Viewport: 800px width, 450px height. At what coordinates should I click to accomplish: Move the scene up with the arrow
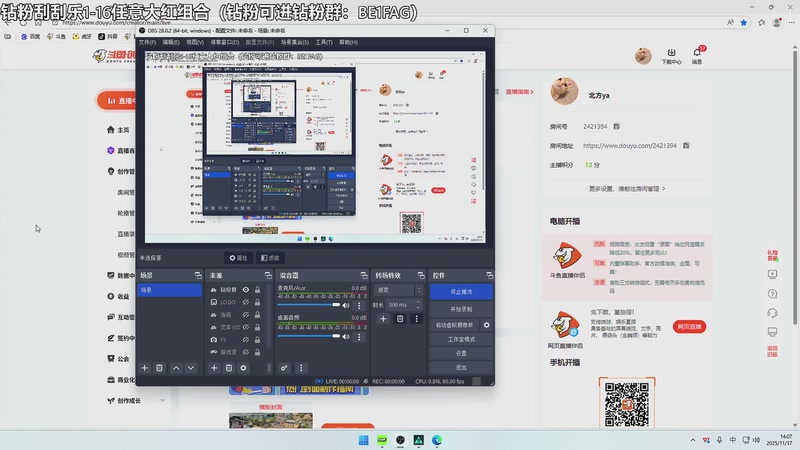(x=176, y=368)
